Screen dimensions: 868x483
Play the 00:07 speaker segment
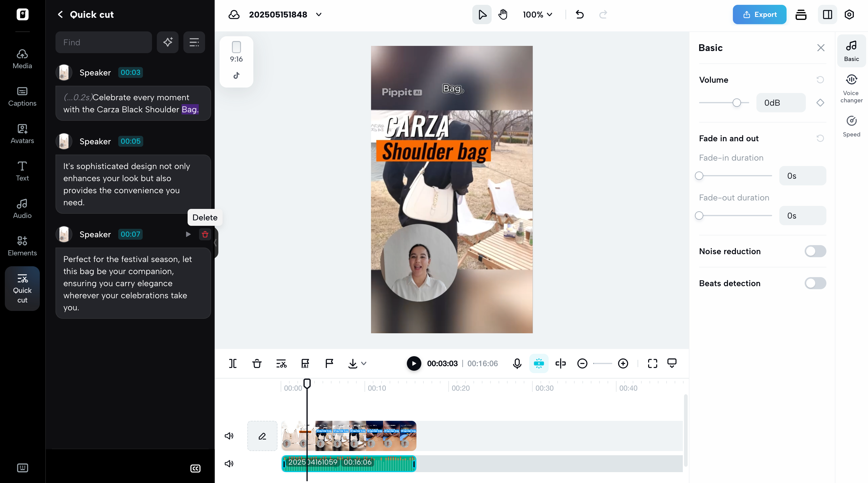[188, 235]
